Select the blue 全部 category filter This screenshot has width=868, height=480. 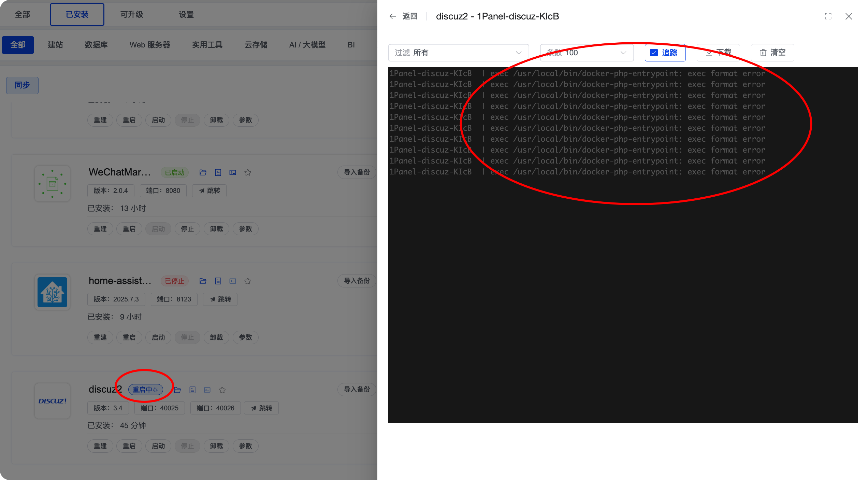[x=18, y=45]
